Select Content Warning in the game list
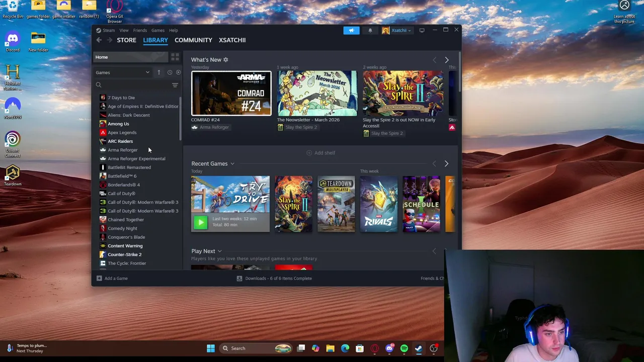The height and width of the screenshot is (362, 644). 125,246
